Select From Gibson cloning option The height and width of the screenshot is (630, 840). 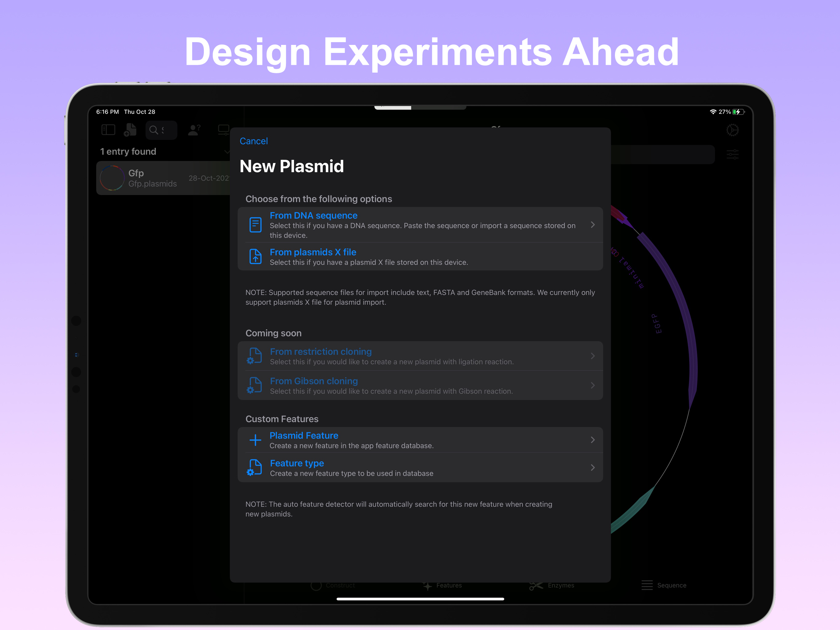coord(420,385)
